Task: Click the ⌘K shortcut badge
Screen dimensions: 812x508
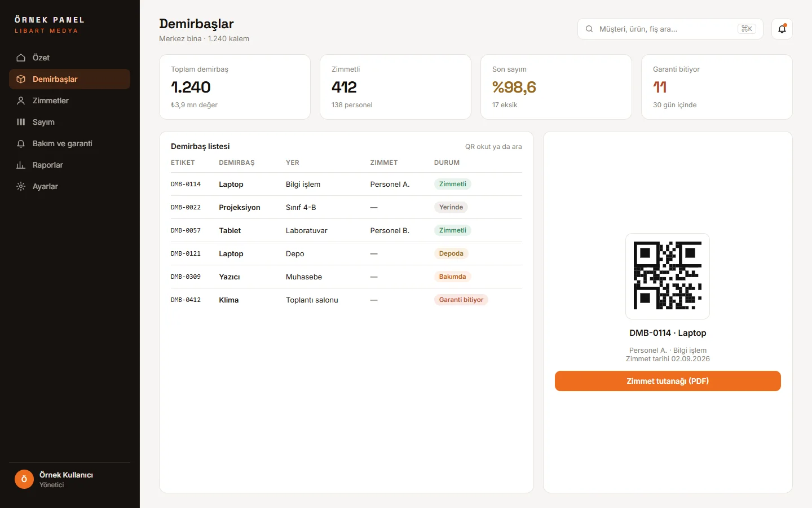Action: pyautogui.click(x=747, y=29)
